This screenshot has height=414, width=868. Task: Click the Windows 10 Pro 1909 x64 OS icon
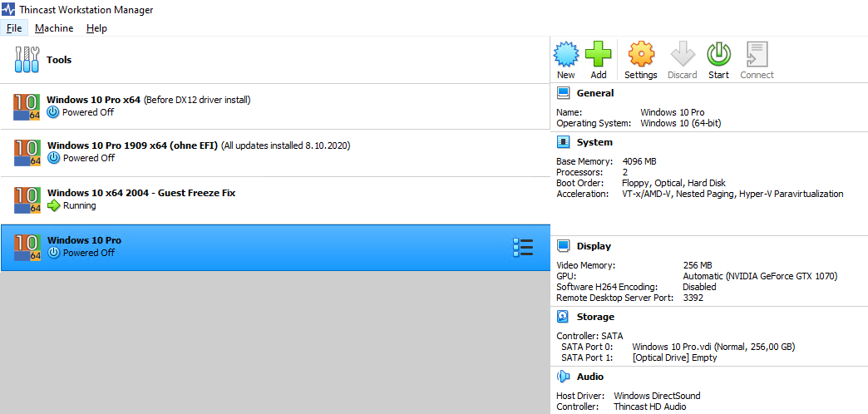(x=27, y=153)
